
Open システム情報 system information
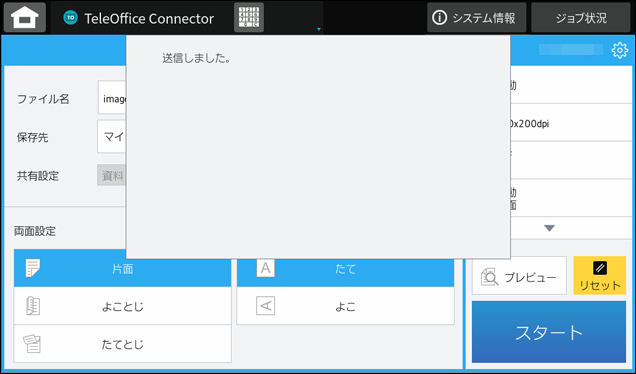tap(476, 17)
